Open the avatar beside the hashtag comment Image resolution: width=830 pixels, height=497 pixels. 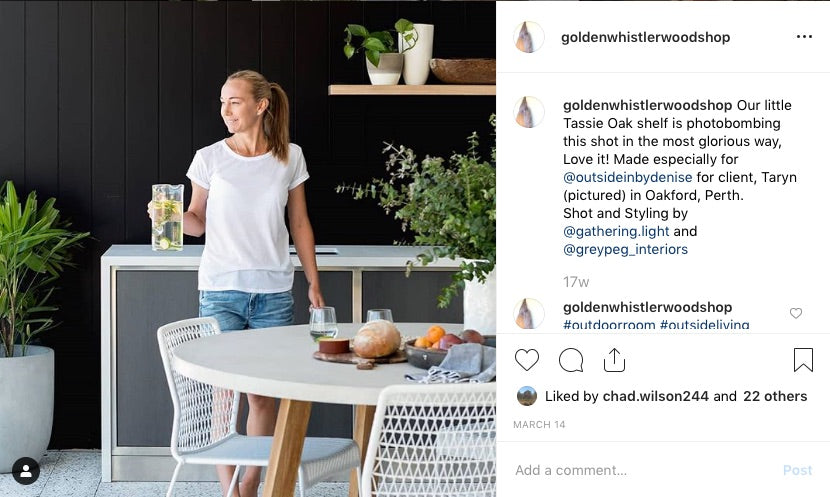click(528, 313)
